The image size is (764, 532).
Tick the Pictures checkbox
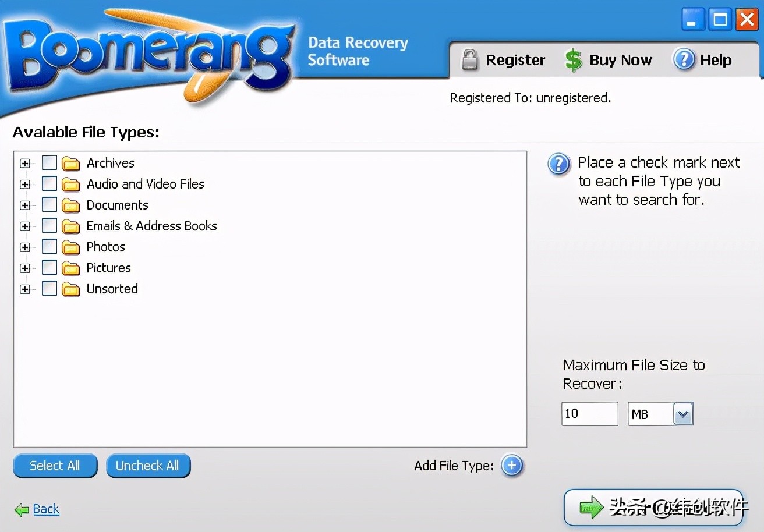click(49, 267)
